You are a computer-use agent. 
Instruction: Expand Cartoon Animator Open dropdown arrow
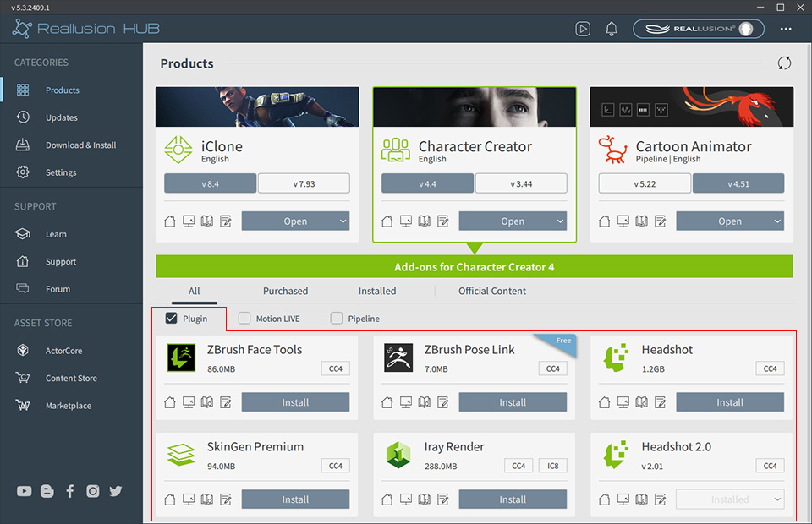coord(778,221)
